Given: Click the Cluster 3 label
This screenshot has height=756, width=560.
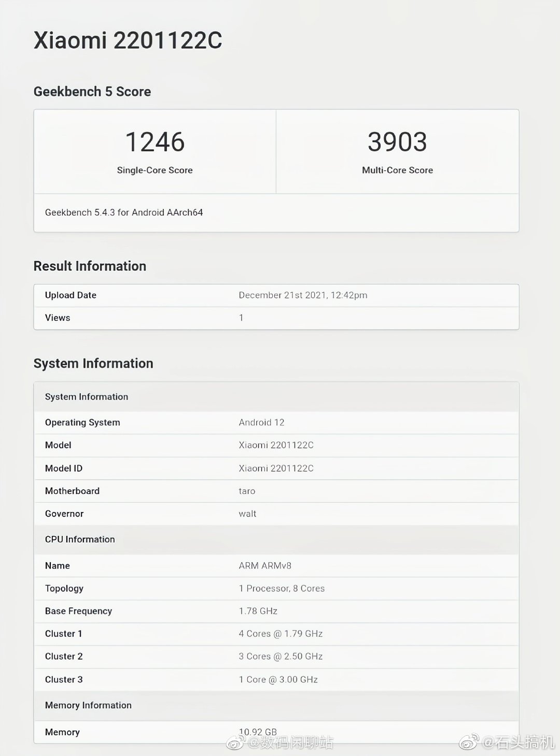Looking at the screenshot, I should [64, 680].
